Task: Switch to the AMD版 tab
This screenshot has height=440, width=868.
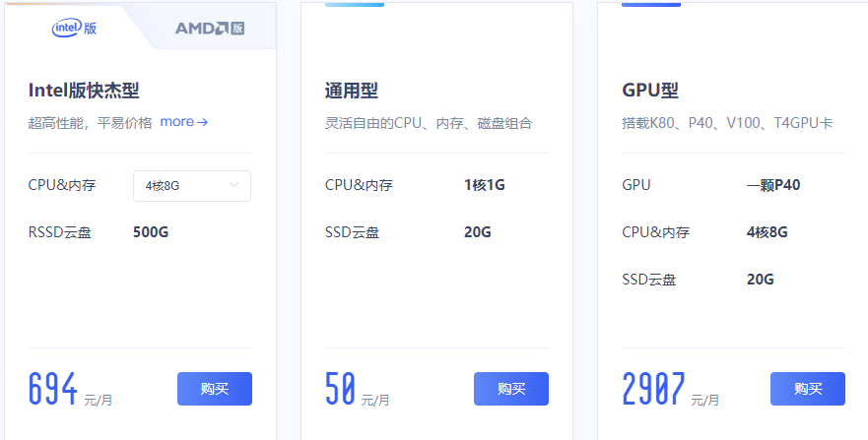Action: tap(210, 29)
